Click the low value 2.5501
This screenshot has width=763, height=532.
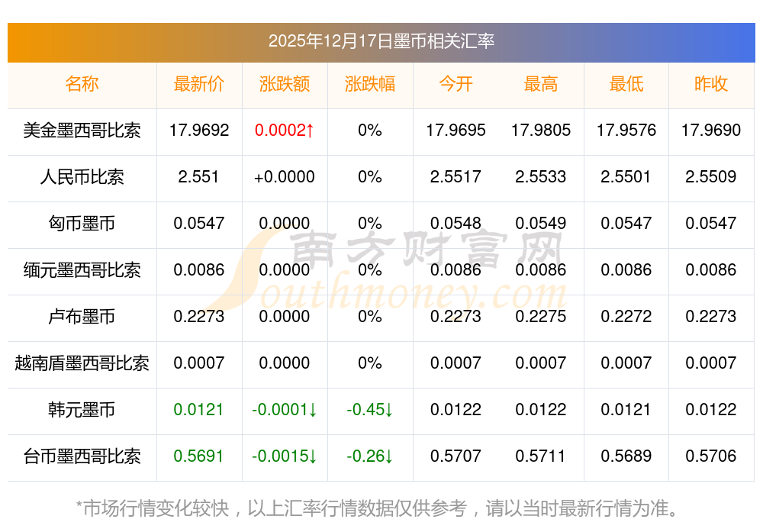[626, 176]
